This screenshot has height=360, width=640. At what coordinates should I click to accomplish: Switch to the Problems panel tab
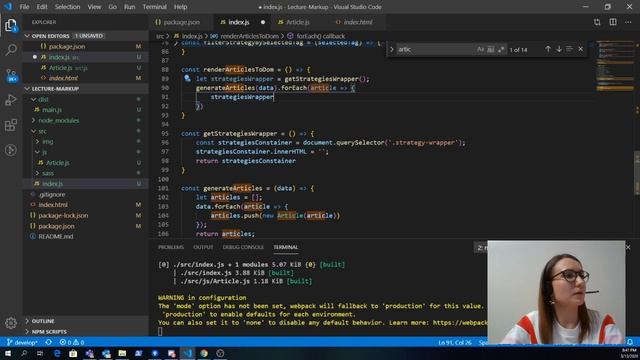(171, 247)
